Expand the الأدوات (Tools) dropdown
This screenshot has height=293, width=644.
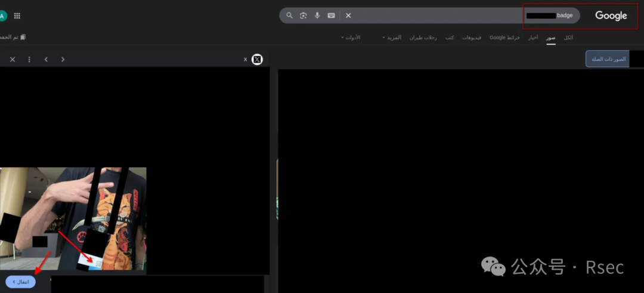(x=351, y=38)
